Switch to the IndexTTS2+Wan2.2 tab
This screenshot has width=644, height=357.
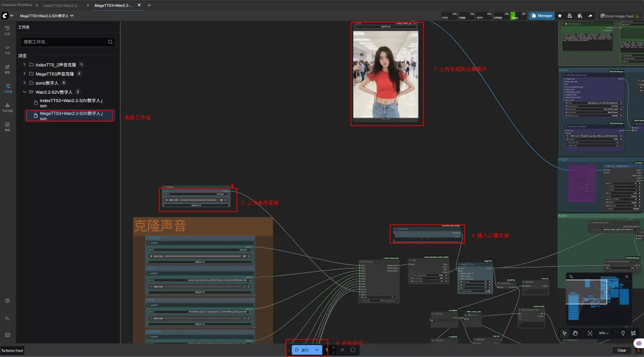pos(61,5)
